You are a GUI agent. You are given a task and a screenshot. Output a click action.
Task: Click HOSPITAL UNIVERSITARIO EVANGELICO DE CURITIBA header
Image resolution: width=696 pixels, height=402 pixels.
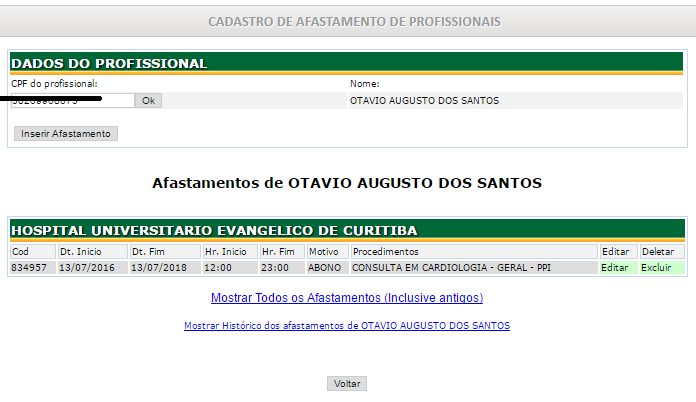347,230
